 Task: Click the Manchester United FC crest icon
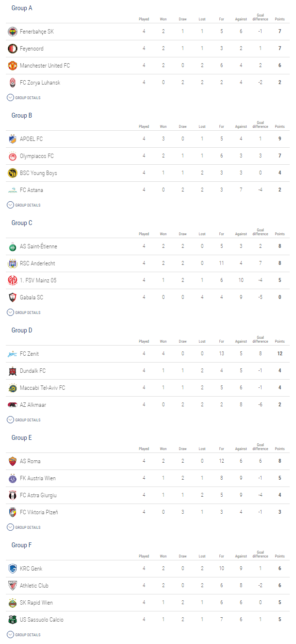(13, 66)
